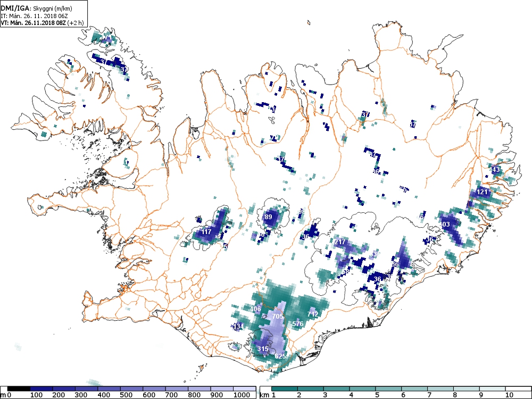Click the map value label "315"
The height and width of the screenshot is (399, 532).
(263, 349)
